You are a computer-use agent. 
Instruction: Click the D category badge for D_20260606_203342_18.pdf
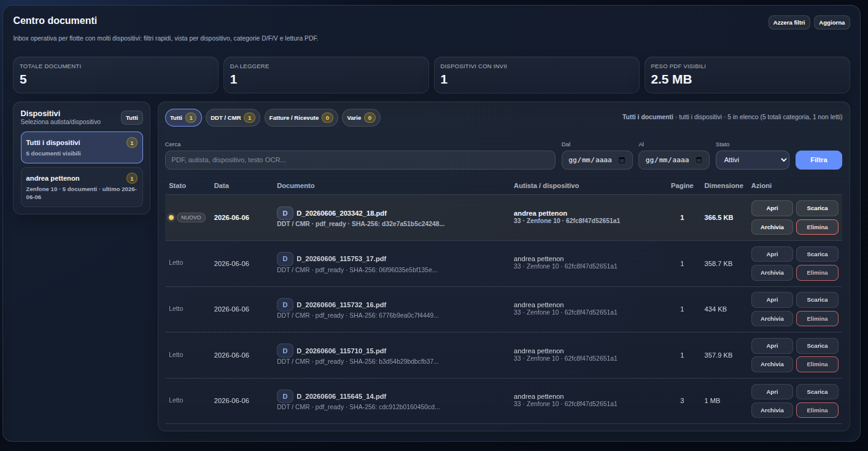285,213
